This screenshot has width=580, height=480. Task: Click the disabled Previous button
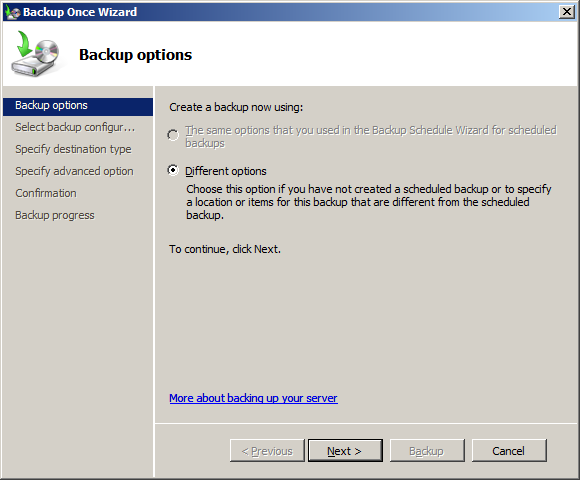click(x=267, y=450)
